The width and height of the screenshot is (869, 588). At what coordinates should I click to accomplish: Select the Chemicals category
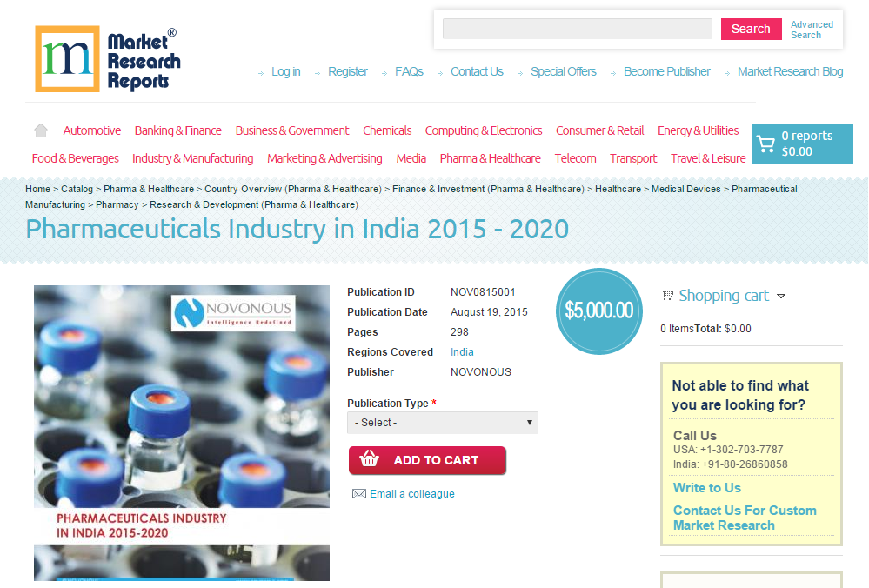[x=387, y=130]
